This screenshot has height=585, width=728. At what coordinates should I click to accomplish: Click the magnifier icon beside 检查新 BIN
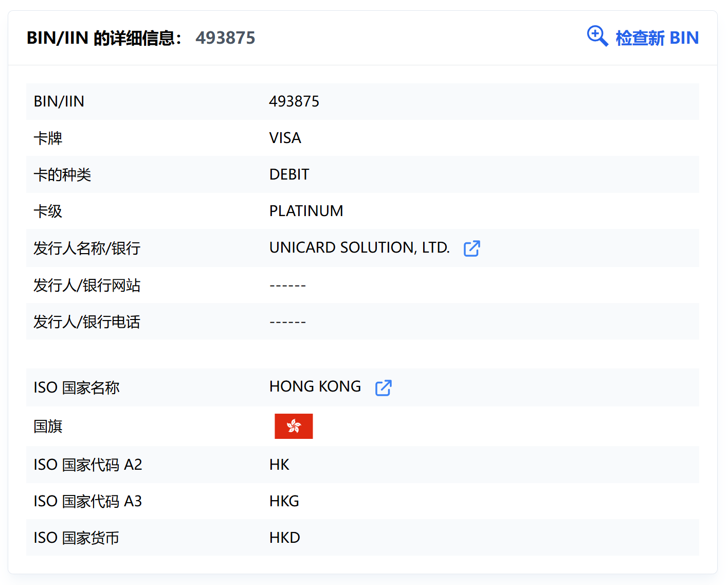coord(597,37)
